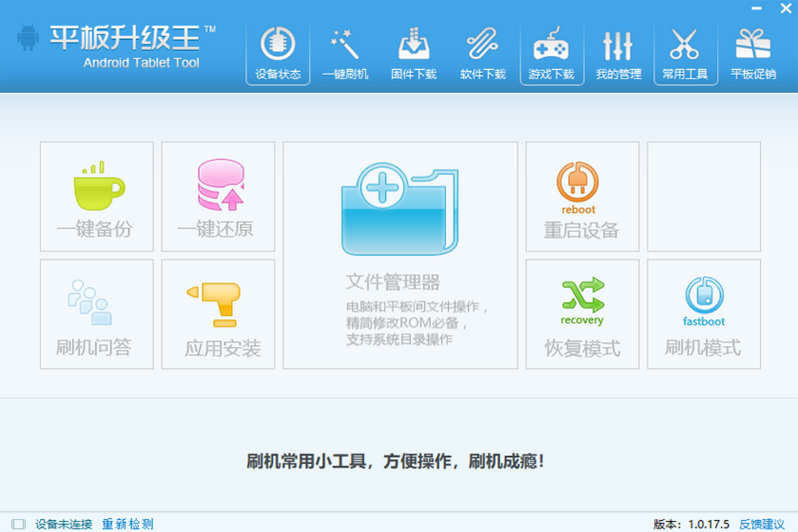Click the Android robot logo

tap(28, 38)
